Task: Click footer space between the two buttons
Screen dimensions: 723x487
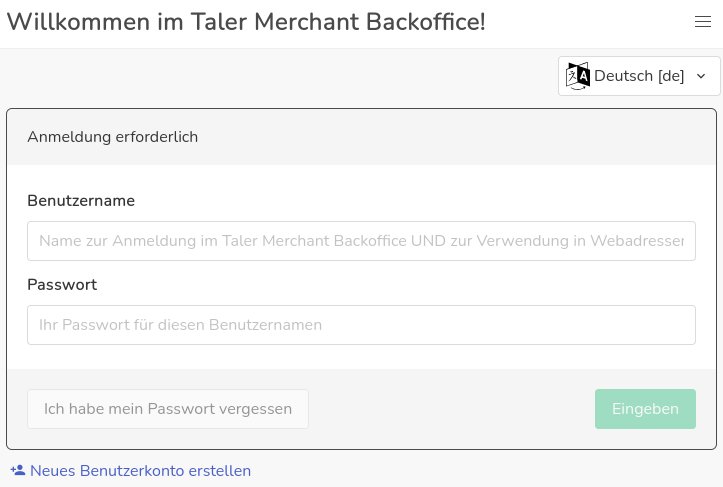Action: pyautogui.click(x=450, y=409)
